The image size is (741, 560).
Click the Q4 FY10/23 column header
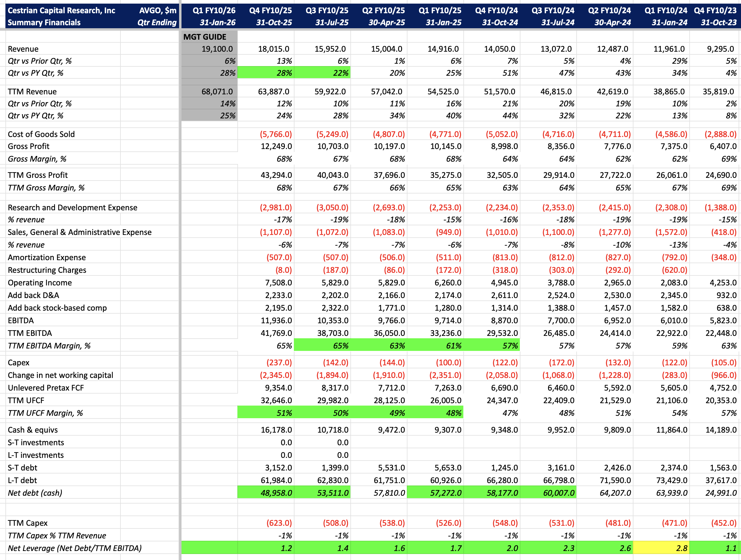pyautogui.click(x=715, y=11)
